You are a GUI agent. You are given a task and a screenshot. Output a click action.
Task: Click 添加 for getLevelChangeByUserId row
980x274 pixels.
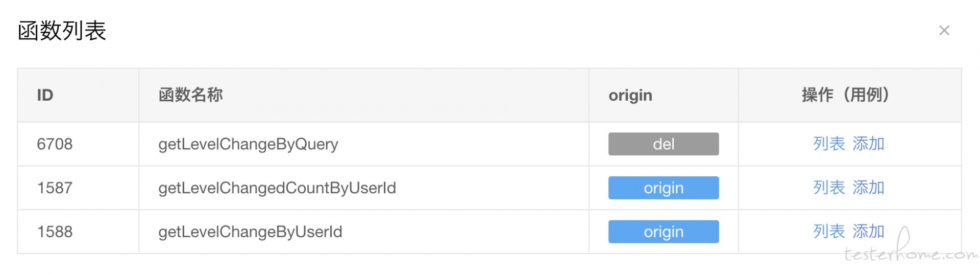tap(868, 232)
